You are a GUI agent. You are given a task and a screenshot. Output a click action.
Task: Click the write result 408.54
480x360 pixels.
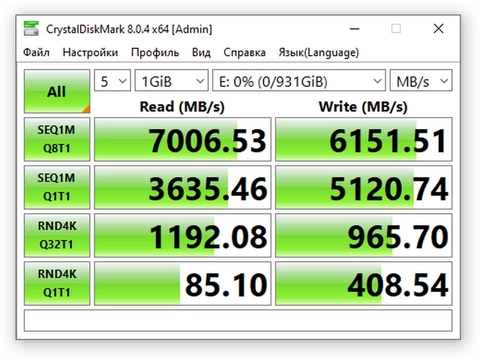pos(364,283)
